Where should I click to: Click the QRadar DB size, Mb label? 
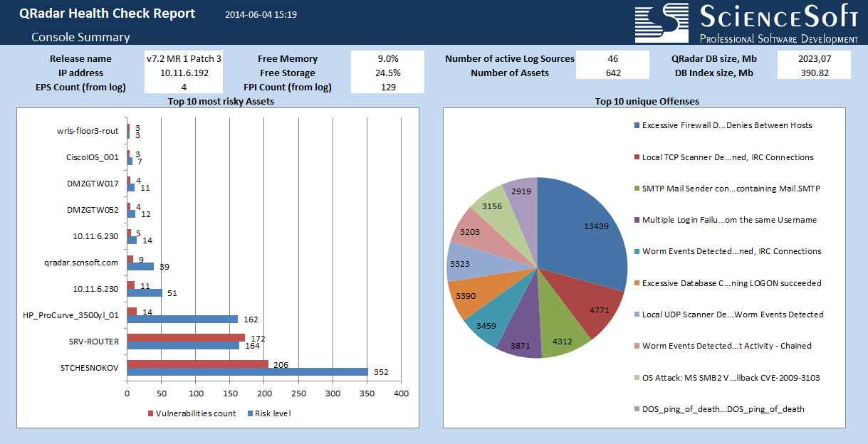714,58
